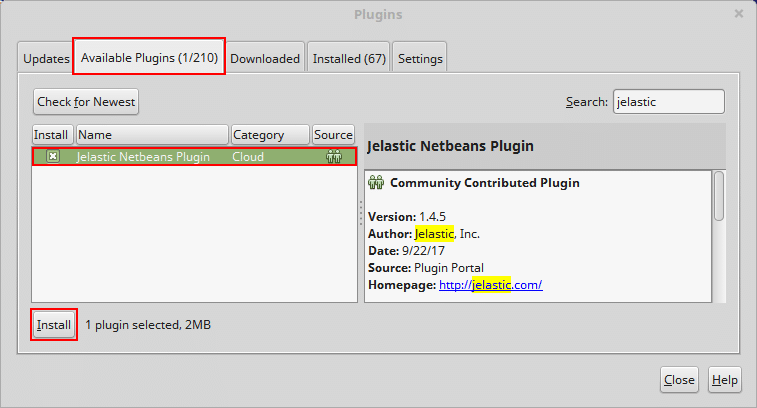Open the jelastic.com homepage link
Image resolution: width=757 pixels, height=408 pixels.
pyautogui.click(x=491, y=285)
